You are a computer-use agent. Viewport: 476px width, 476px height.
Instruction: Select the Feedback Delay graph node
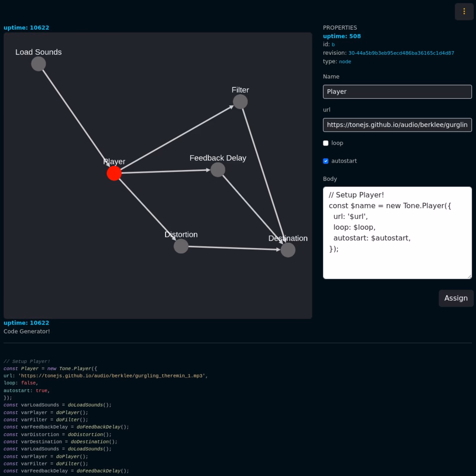click(218, 170)
